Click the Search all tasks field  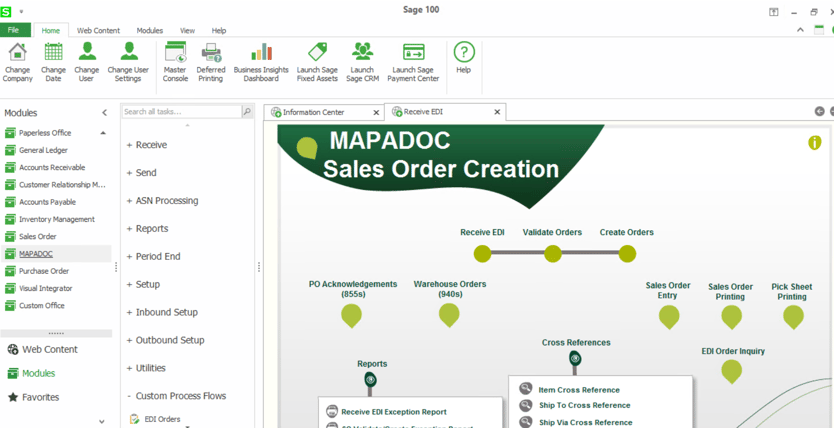pos(182,112)
